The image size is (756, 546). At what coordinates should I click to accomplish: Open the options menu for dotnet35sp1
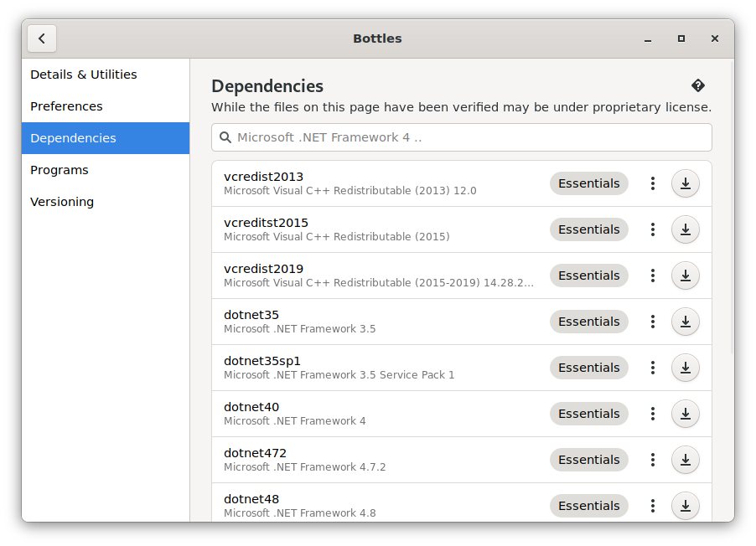652,367
